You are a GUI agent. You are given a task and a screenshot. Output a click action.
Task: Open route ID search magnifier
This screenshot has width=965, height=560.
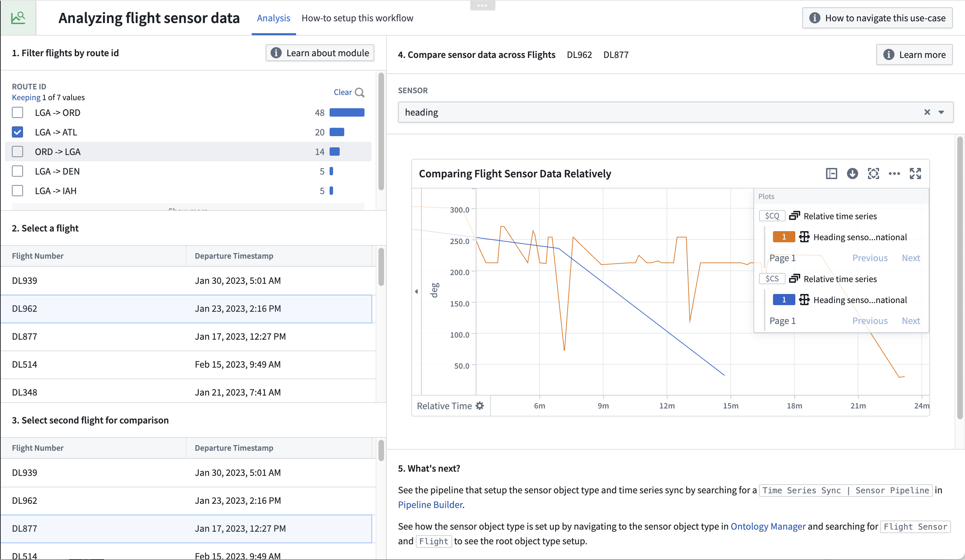click(x=359, y=92)
